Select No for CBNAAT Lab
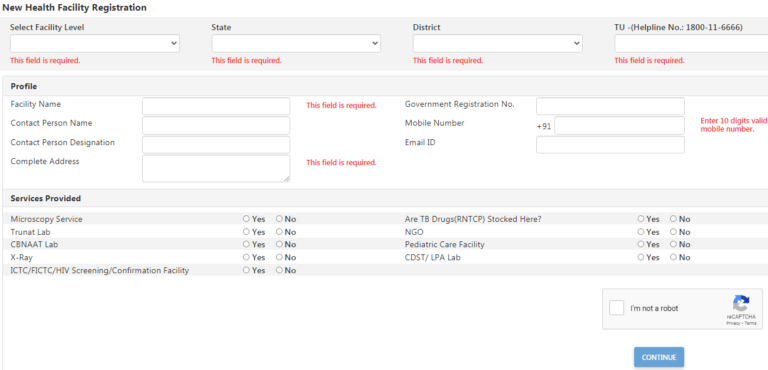Viewport: 768px width, 370px height. tap(279, 245)
